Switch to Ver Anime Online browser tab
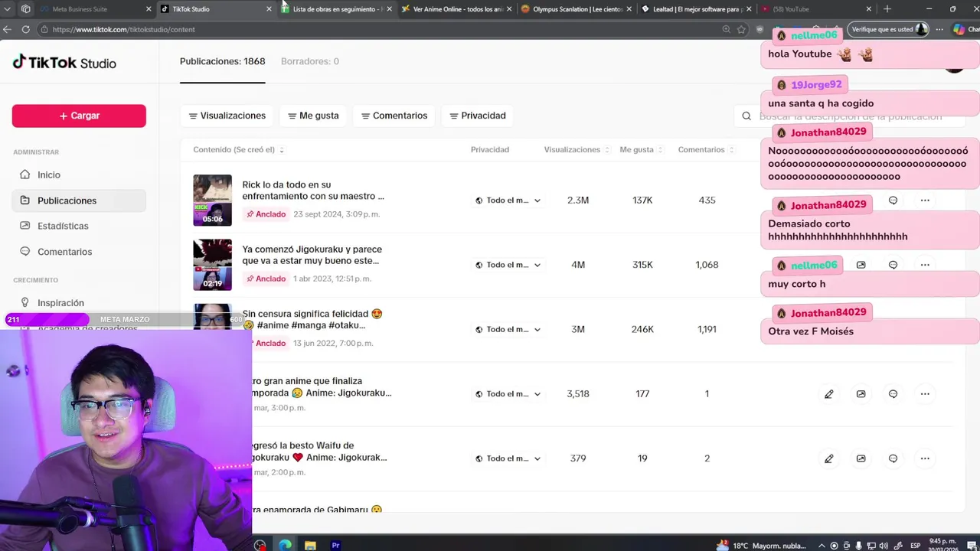Viewport: 980px width, 551px height. coord(457,9)
